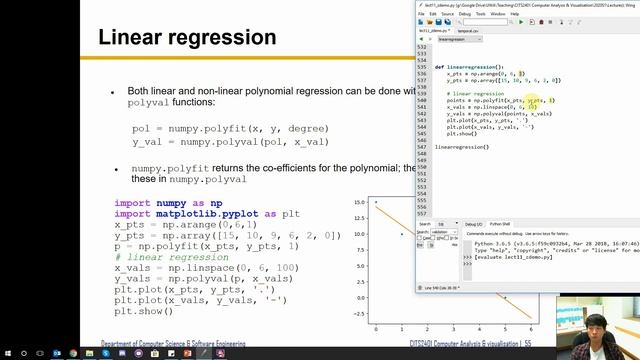Screen dimensions: 640x360
Task: Select the Search tab in bottom-left panel
Action: 425,224
